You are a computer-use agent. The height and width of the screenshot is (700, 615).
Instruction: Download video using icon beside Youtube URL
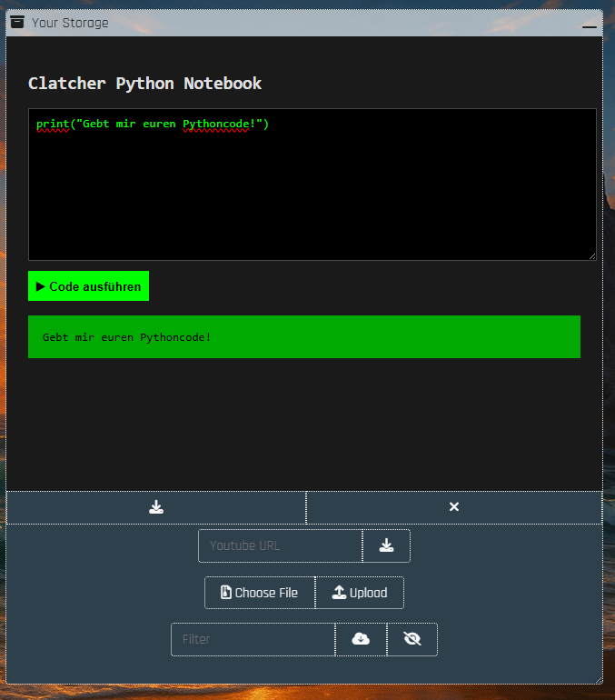tap(386, 545)
